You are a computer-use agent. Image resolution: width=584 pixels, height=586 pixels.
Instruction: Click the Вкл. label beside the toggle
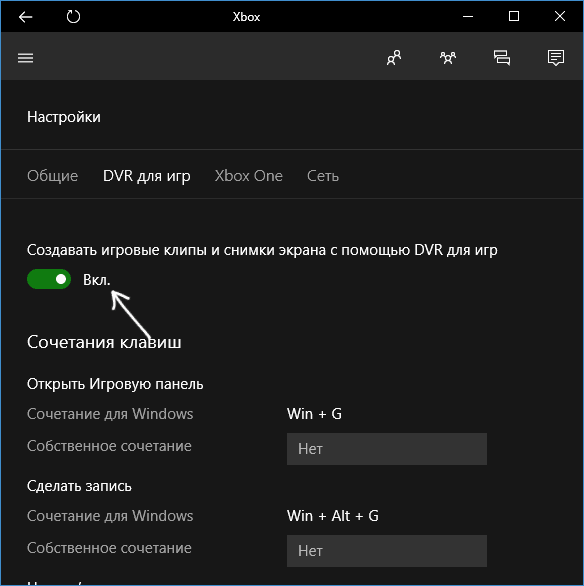[97, 280]
